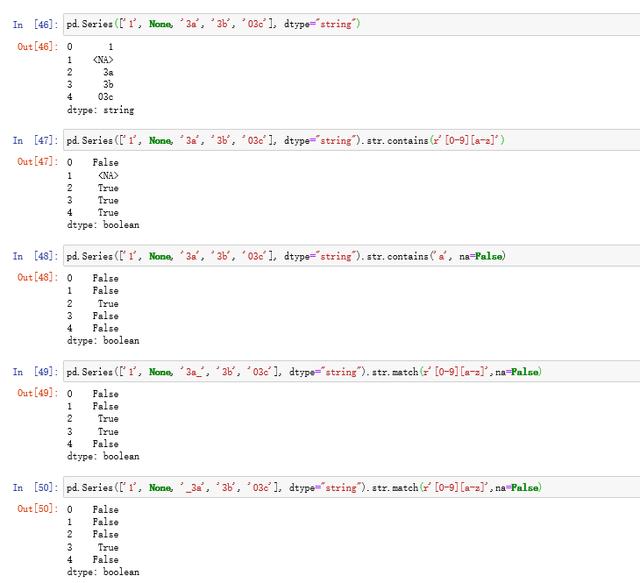Click 'dtype: boolean' line in Out[47]

103,225
